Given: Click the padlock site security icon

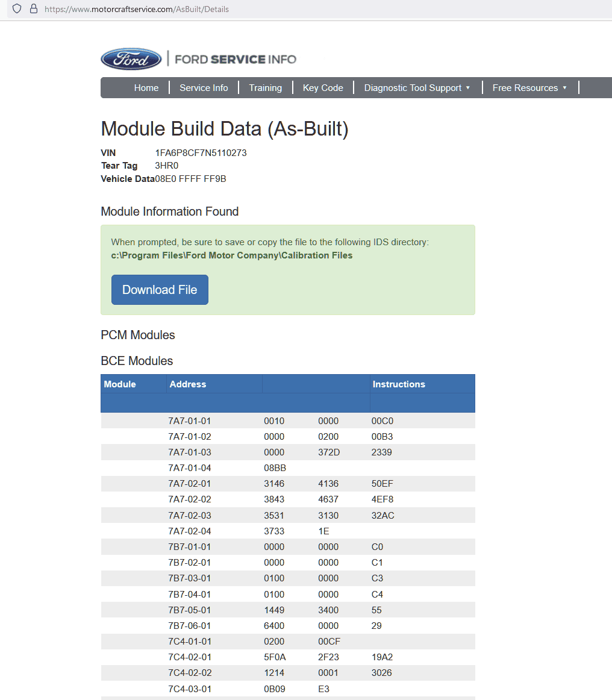Looking at the screenshot, I should [x=34, y=9].
